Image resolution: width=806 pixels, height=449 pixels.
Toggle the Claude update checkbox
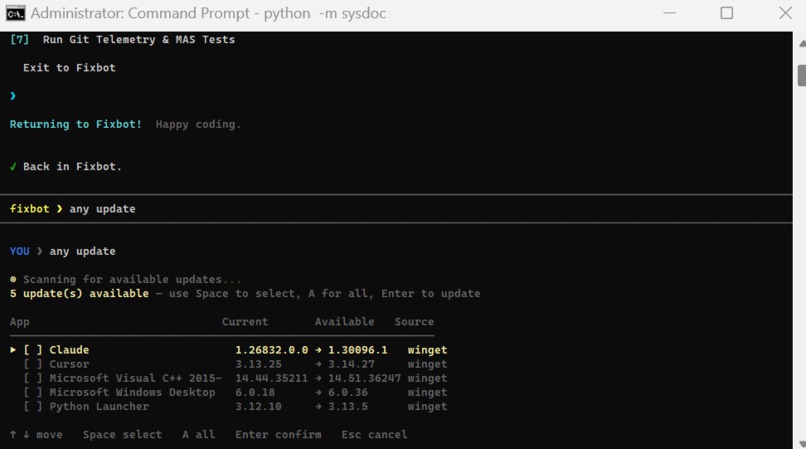[x=33, y=350]
